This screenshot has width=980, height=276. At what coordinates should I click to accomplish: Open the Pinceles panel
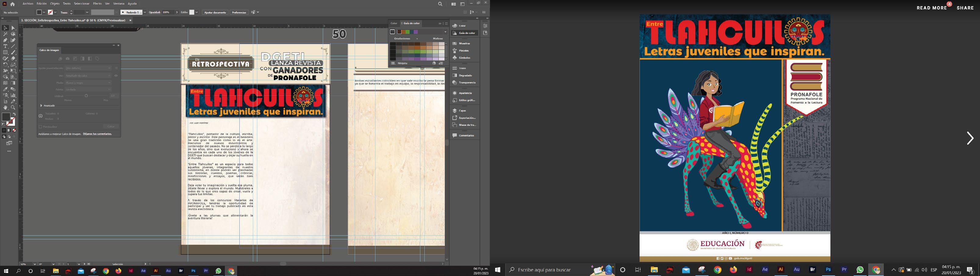point(463,51)
